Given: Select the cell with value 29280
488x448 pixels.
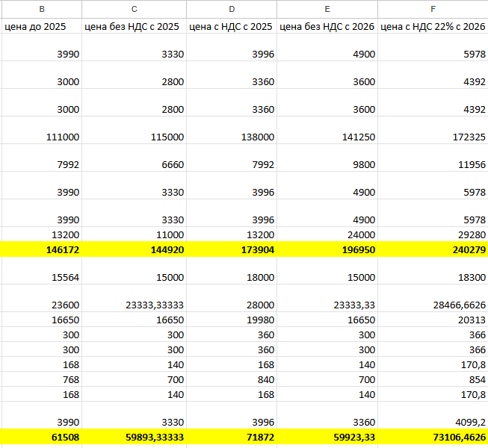Looking at the screenshot, I should [433, 234].
